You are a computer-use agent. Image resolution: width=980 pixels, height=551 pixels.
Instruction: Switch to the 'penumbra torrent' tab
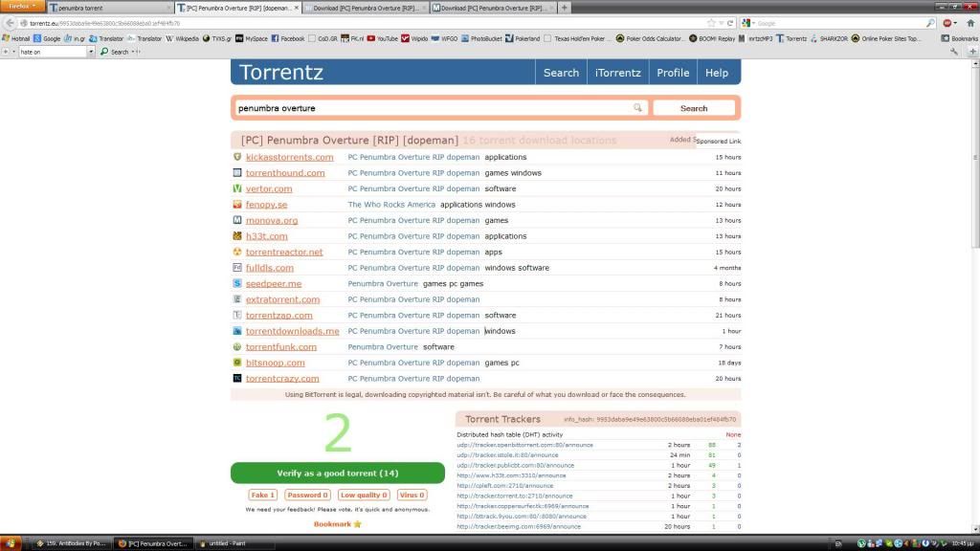tap(109, 8)
